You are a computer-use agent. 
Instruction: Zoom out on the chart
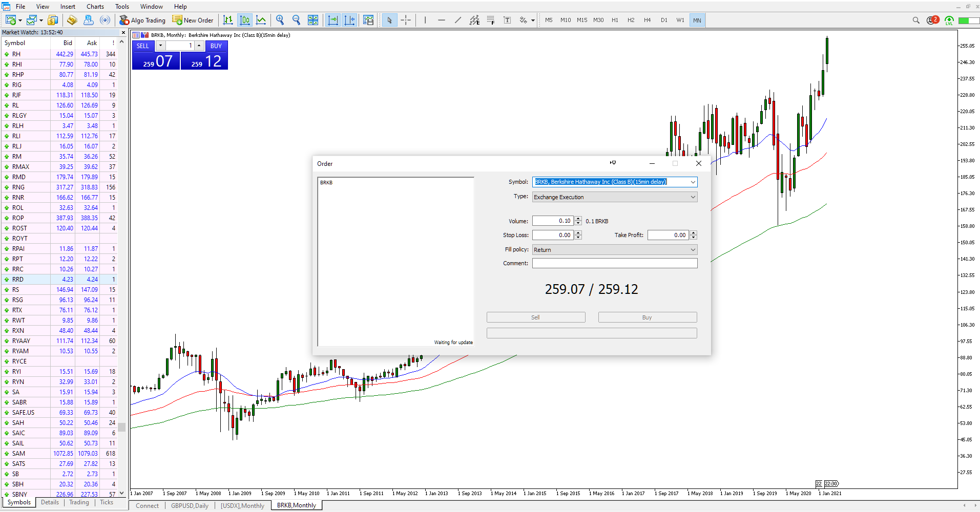point(296,20)
